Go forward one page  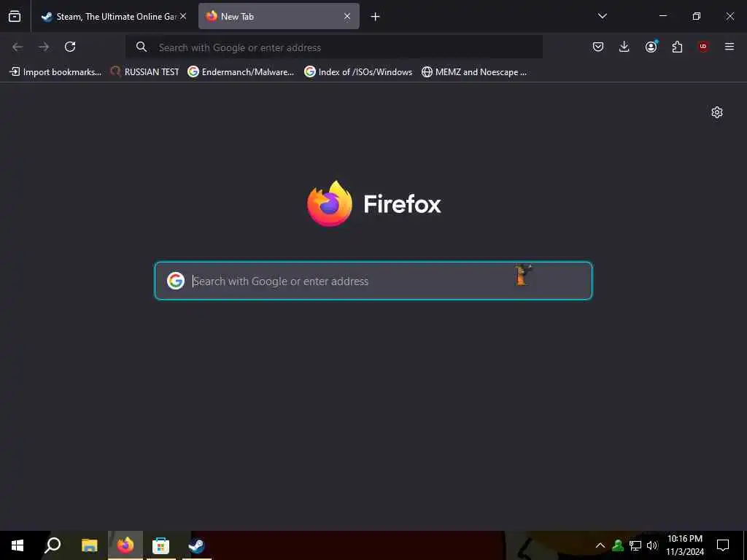tap(44, 47)
